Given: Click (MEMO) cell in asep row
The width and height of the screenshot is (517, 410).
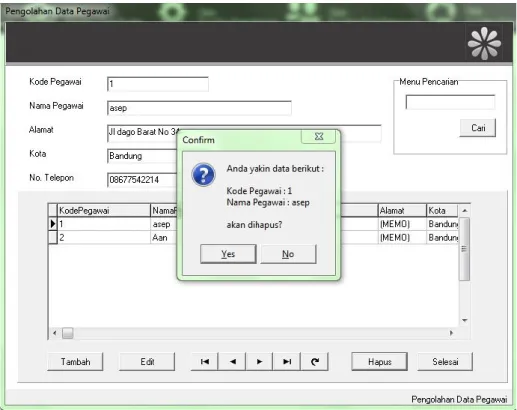Looking at the screenshot, I should [402, 224].
